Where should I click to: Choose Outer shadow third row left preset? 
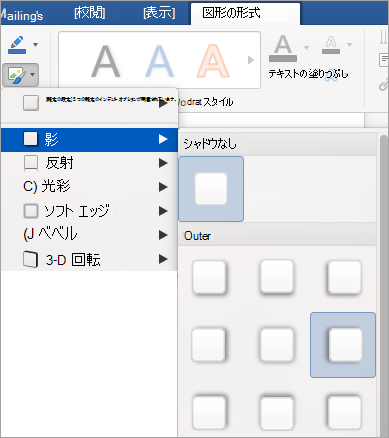pyautogui.click(x=209, y=412)
